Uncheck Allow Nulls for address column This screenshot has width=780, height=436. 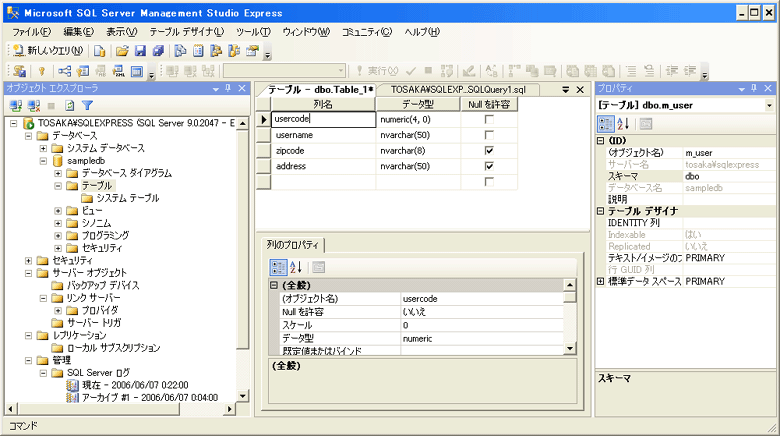(489, 166)
